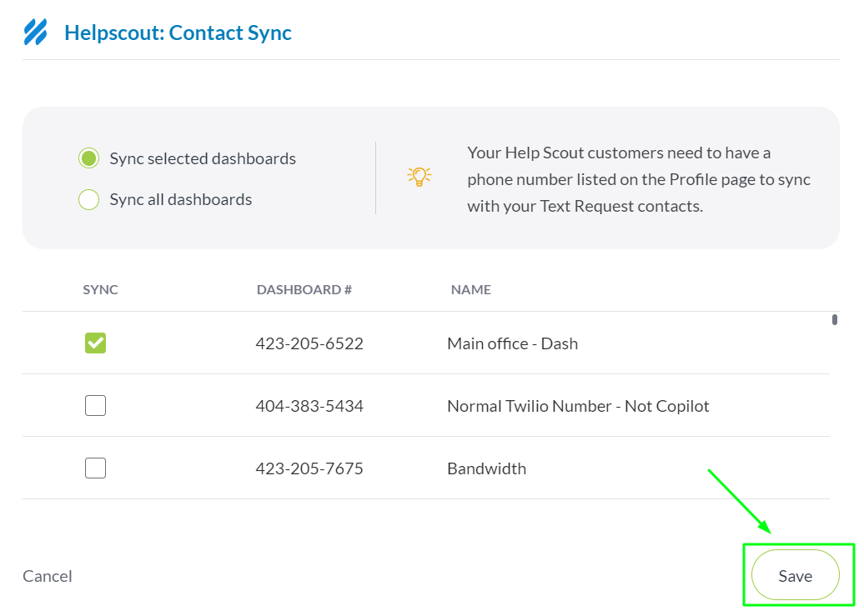This screenshot has width=864, height=616.
Task: Click the Normal Twilio Number - Not Copilot name
Action: tap(578, 407)
